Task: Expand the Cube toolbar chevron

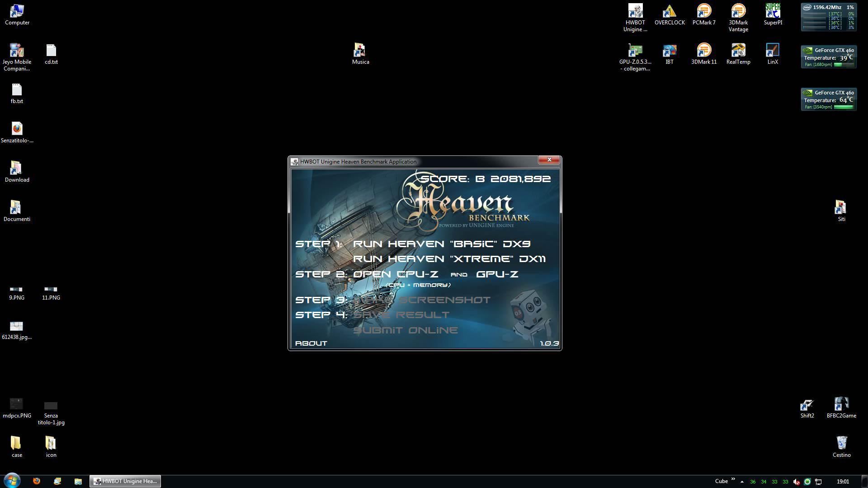Action: [733, 479]
